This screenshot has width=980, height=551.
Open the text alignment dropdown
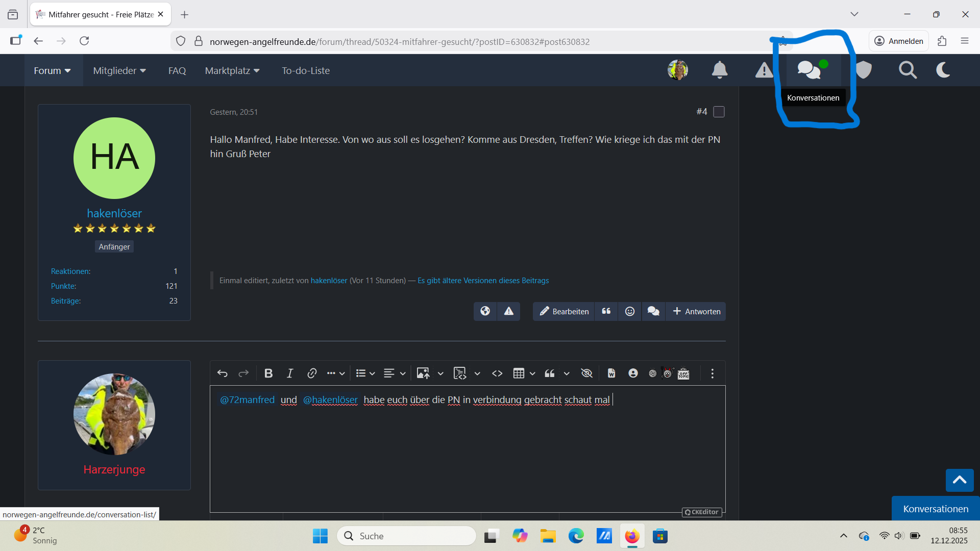402,373
